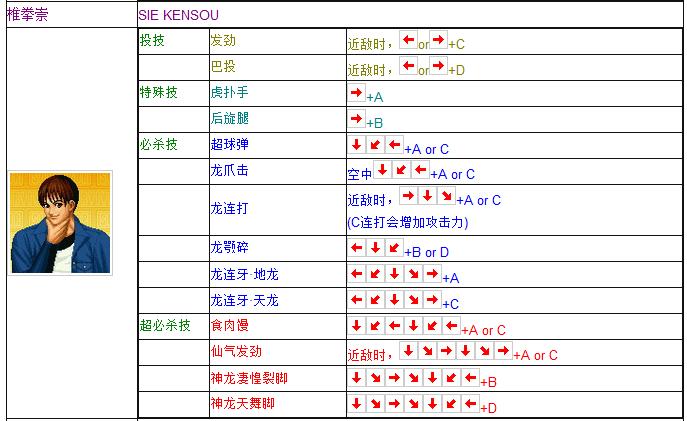Click the down-left arrow icon in the 超球弹 row
Image resolution: width=687 pixels, height=421 pixels.
375,144
